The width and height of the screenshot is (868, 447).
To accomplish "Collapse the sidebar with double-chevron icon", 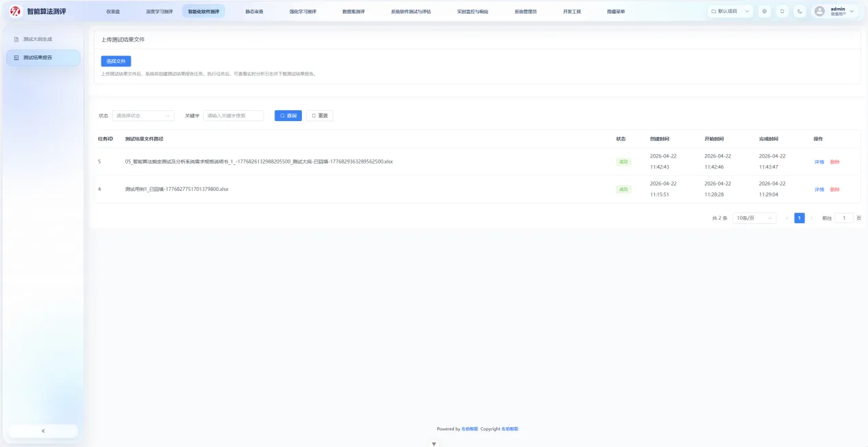I will click(x=43, y=431).
